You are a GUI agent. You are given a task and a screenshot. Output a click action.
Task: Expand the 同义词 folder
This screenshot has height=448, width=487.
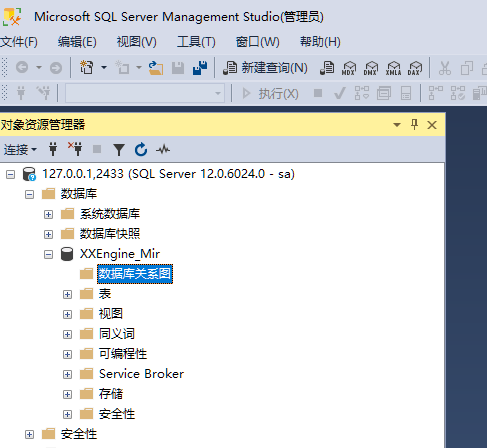pyautogui.click(x=67, y=334)
